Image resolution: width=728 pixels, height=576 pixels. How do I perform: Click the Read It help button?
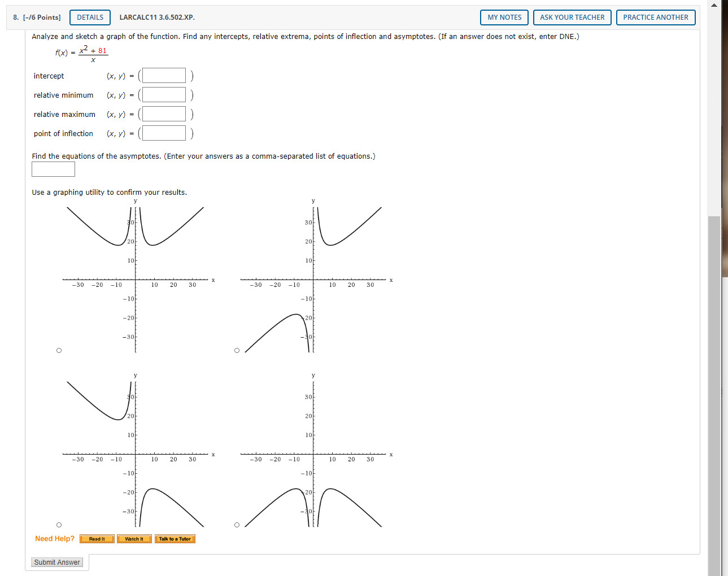pyautogui.click(x=97, y=539)
